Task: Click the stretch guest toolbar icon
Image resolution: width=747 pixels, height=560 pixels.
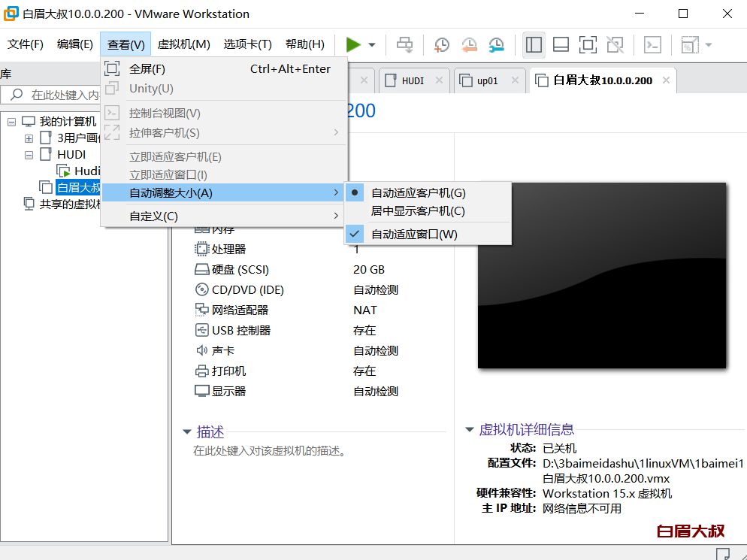Action: point(689,45)
